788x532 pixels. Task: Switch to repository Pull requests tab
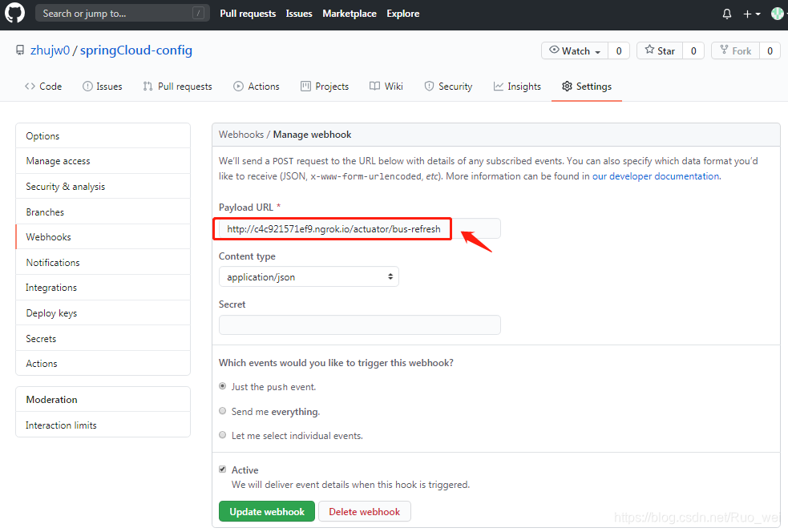pos(177,87)
